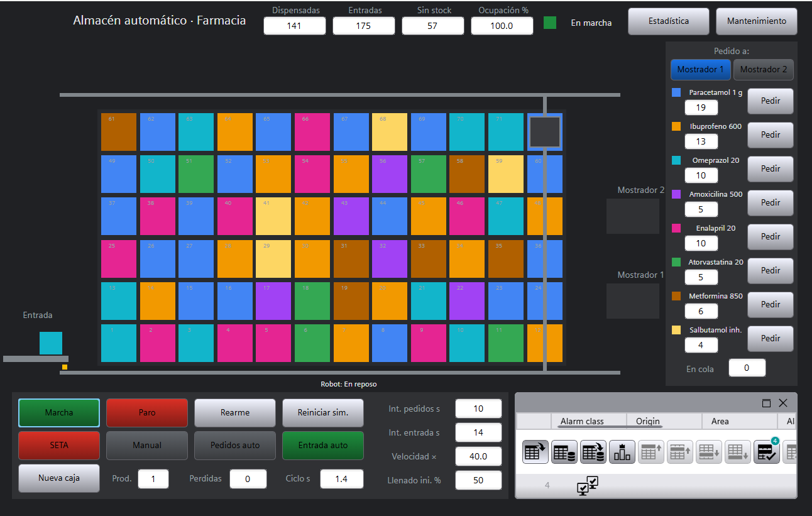812x516 pixels.
Task: Select storage cell 17
Action: (273, 301)
